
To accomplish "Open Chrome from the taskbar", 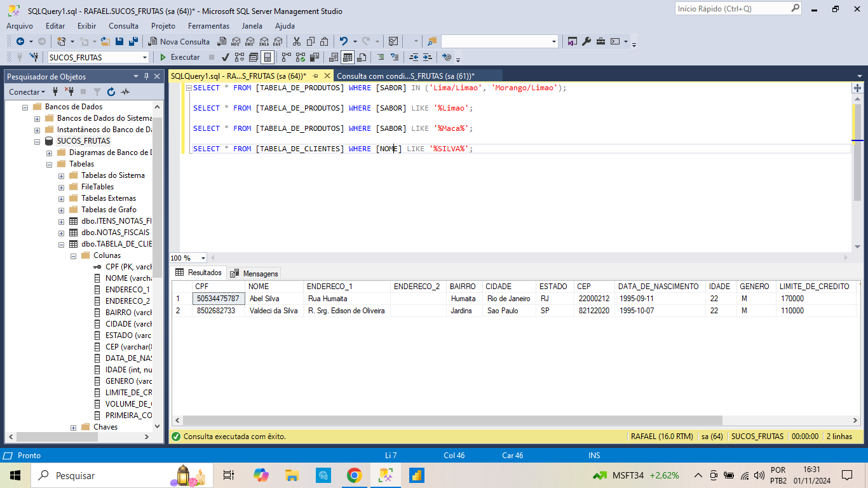I will [354, 475].
